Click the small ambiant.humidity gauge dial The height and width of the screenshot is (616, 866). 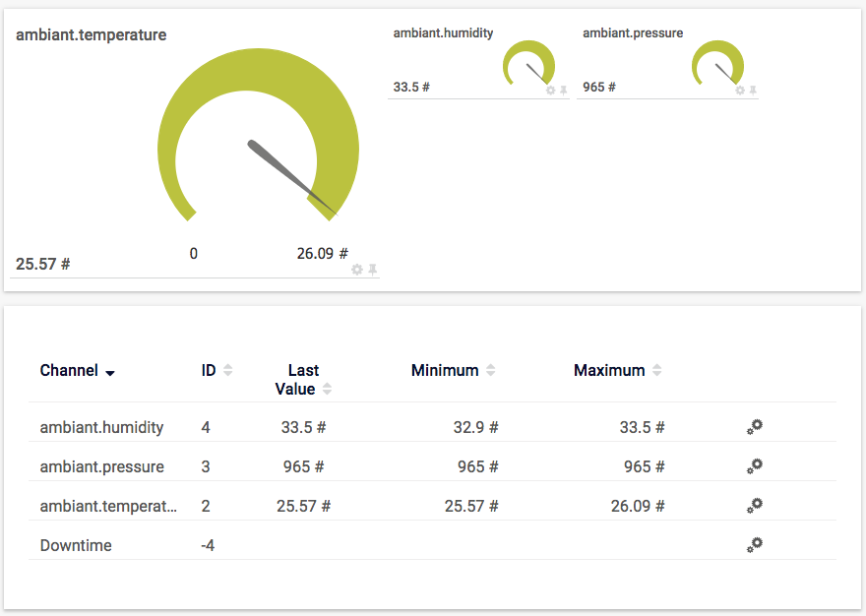(528, 66)
